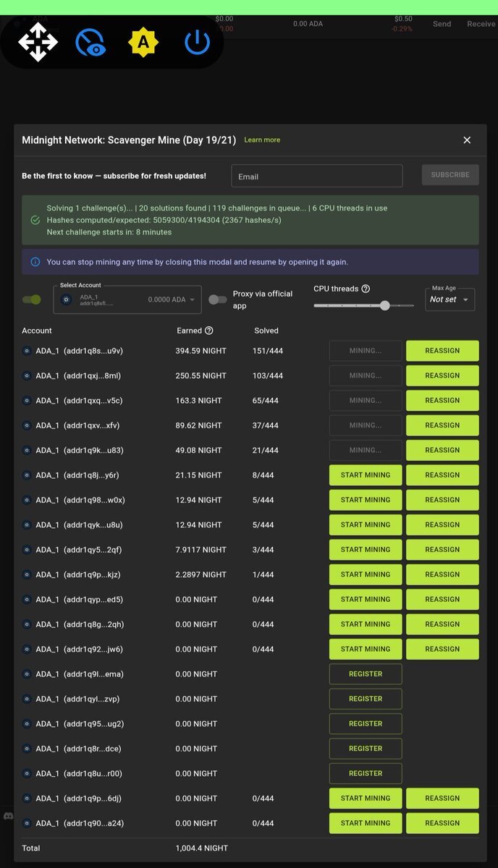Open the Discord icon at bottom left
This screenshot has width=498, height=868.
click(8, 816)
